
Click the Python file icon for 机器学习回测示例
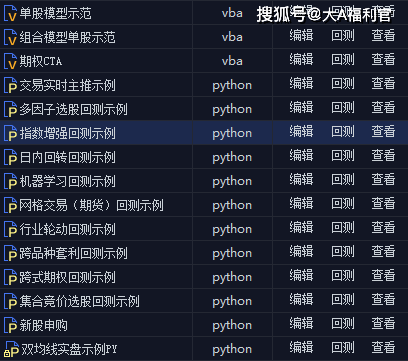[10, 181]
